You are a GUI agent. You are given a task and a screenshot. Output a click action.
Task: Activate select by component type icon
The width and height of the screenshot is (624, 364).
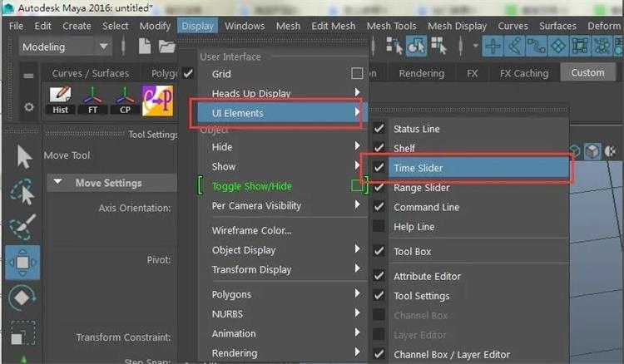(438, 46)
